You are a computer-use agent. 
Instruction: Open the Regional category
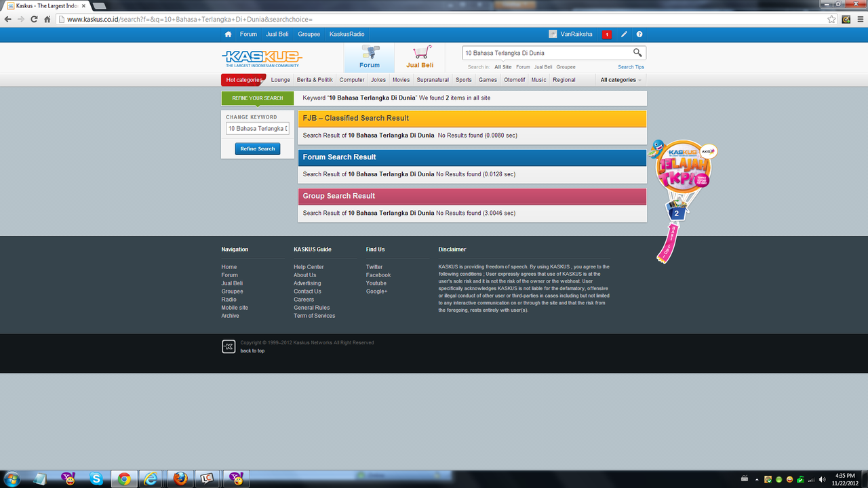(x=564, y=80)
